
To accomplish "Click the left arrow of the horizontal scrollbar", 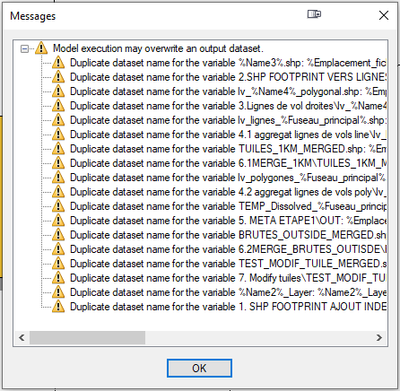I will [22, 337].
